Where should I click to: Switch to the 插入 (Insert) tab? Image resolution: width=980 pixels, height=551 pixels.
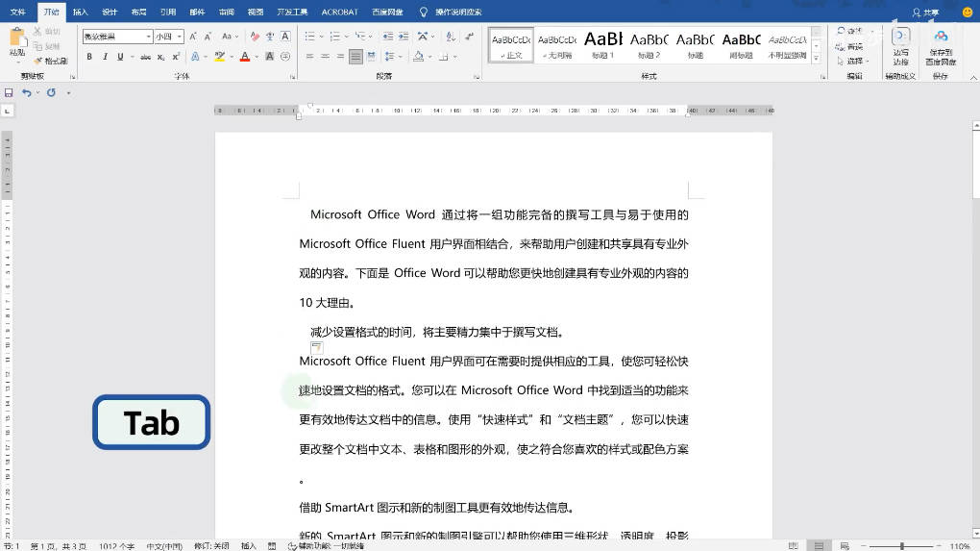80,13
